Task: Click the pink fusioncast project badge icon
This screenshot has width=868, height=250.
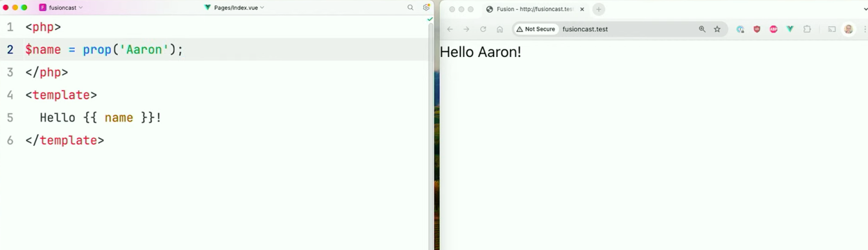Action: click(x=43, y=8)
